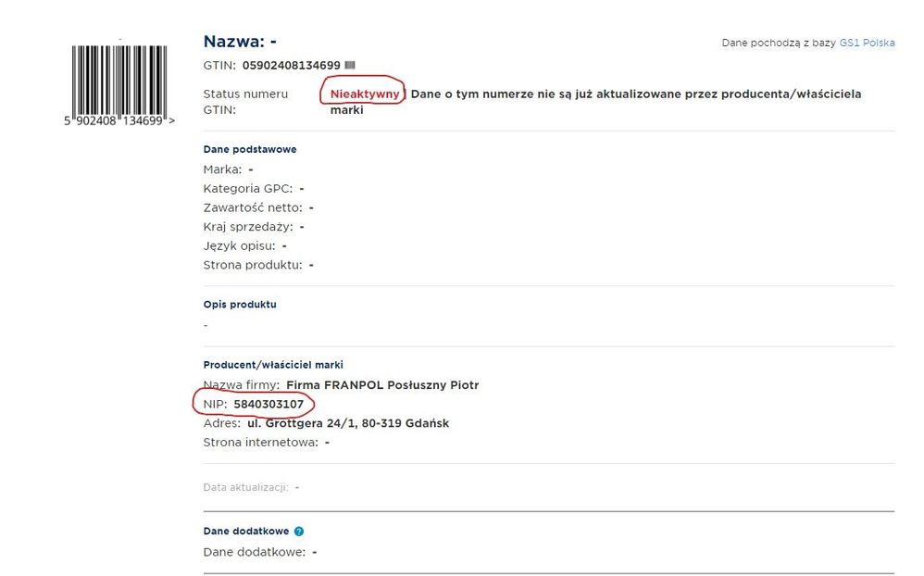
Task: Click the address ul. Grottgera 24/1, 80-319 Gdańsk
Action: tap(348, 423)
